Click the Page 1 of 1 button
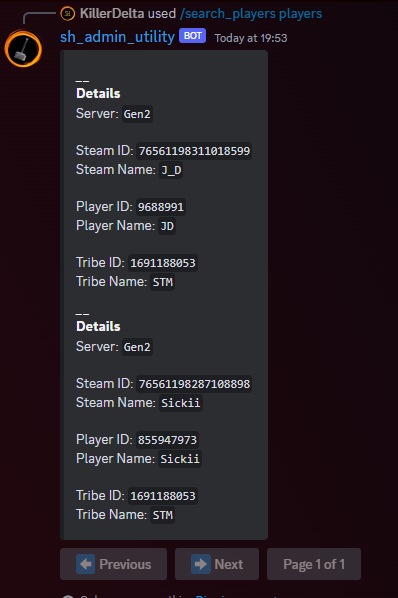This screenshot has width=398, height=598. [x=314, y=564]
